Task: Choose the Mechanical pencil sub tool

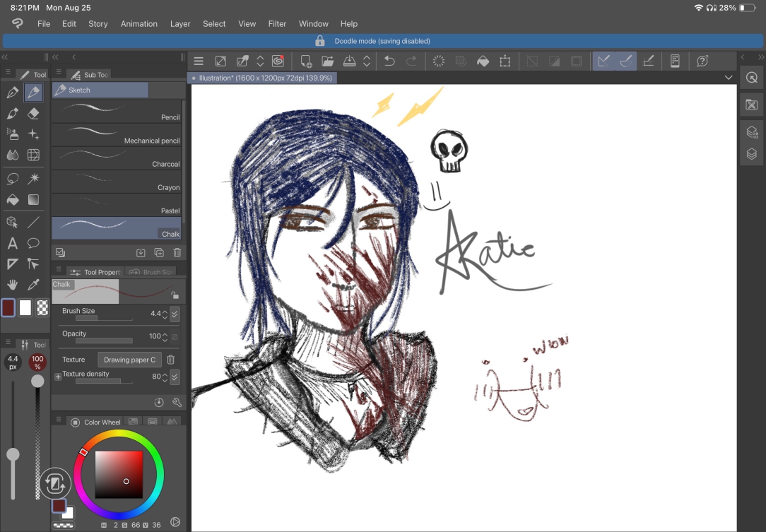Action: pos(117,136)
